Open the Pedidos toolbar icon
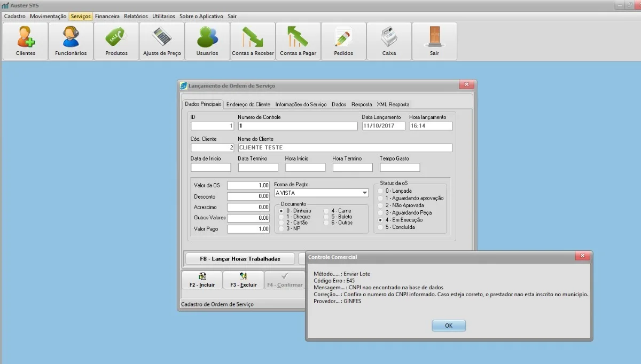Viewport: 641px width, 364px height. (343, 41)
